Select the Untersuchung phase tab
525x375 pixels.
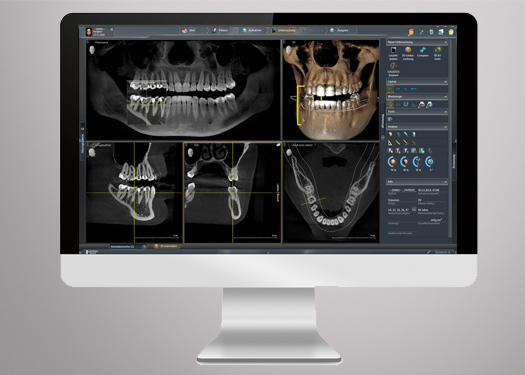click(x=284, y=30)
